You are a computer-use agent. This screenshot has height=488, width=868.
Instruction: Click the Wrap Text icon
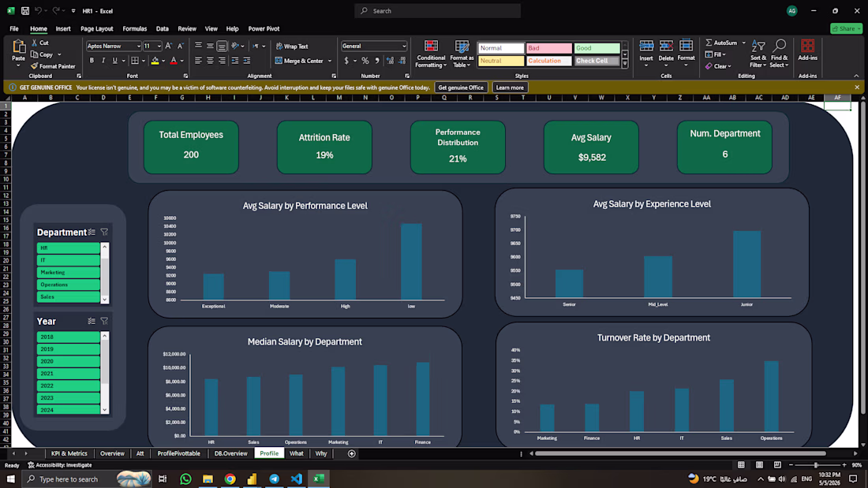point(279,46)
